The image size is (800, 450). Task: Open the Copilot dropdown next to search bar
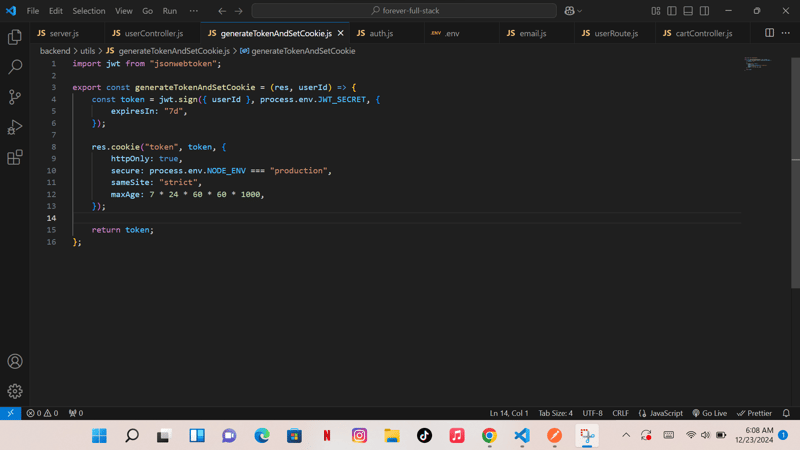coord(574,11)
